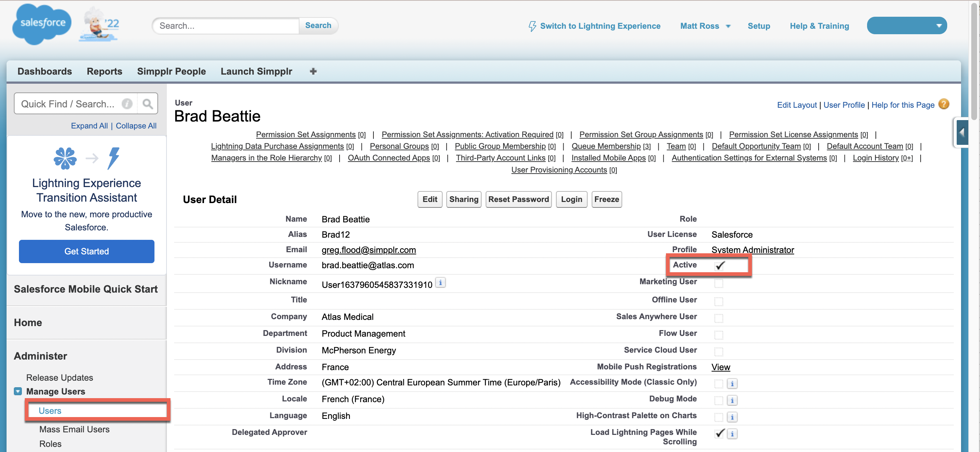Toggle the Service Cloud User checkbox
Image resolution: width=980 pixels, height=452 pixels.
719,352
